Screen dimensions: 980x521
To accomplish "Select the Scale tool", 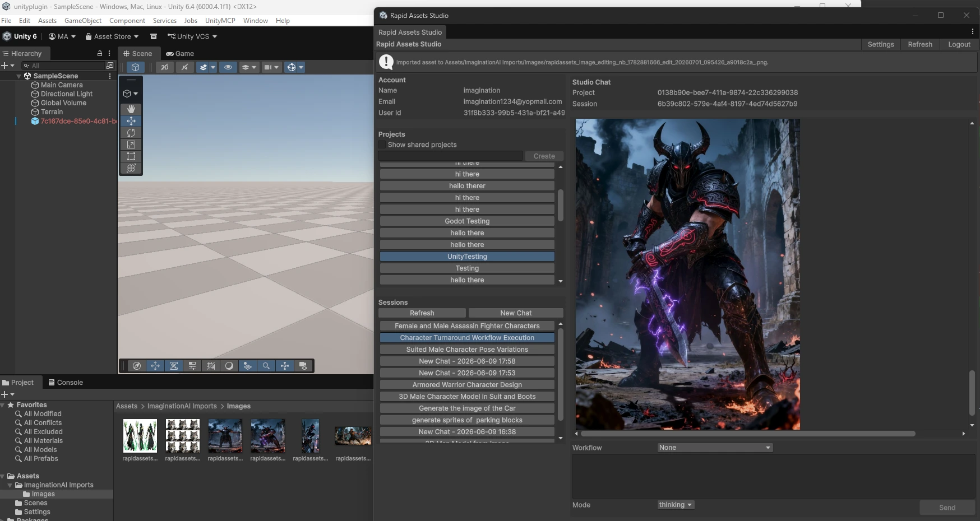I will pos(131,145).
